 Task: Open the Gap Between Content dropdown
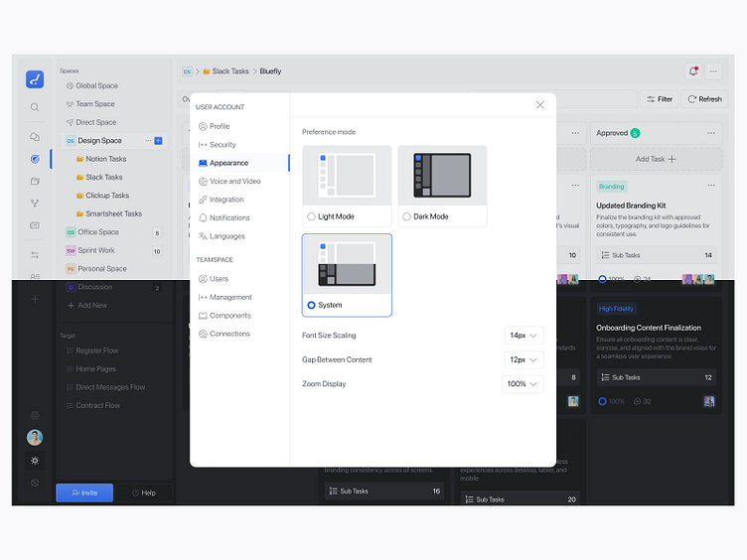tap(523, 359)
